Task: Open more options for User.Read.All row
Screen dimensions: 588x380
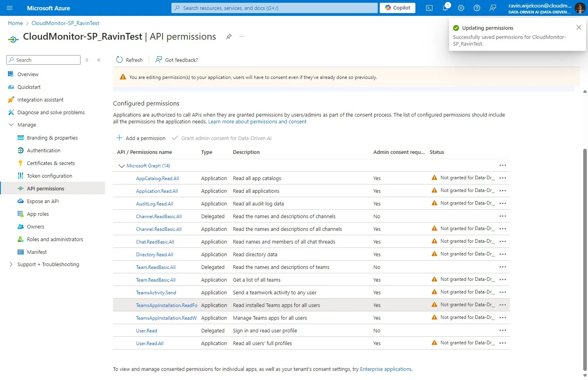Action: click(503, 343)
